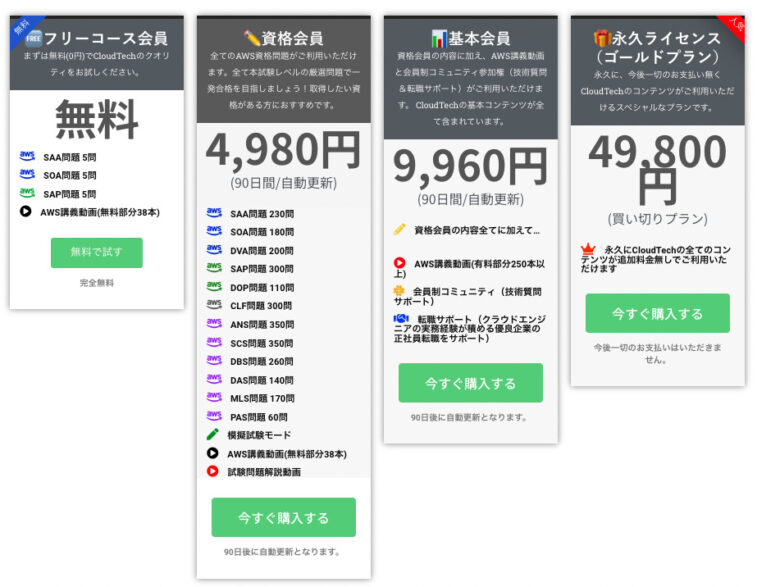Click (90日間/自動更新) under 9,960円
This screenshot has width=780, height=587.
tap(471, 199)
